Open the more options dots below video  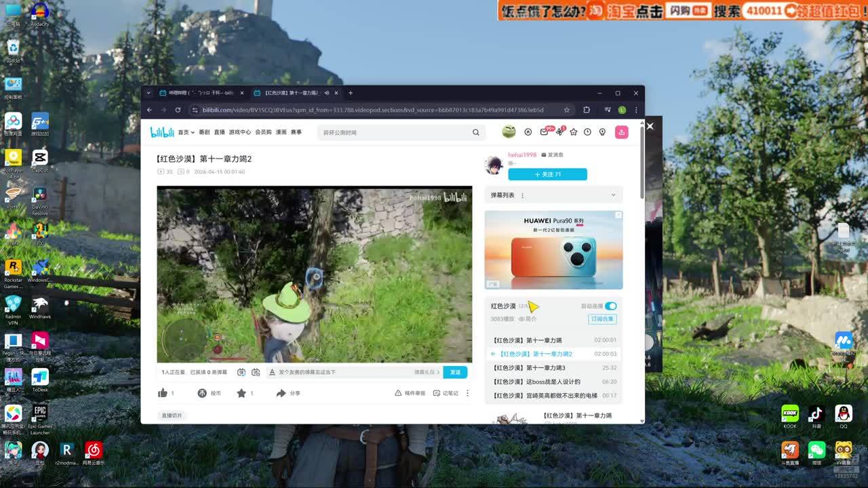[x=467, y=393]
